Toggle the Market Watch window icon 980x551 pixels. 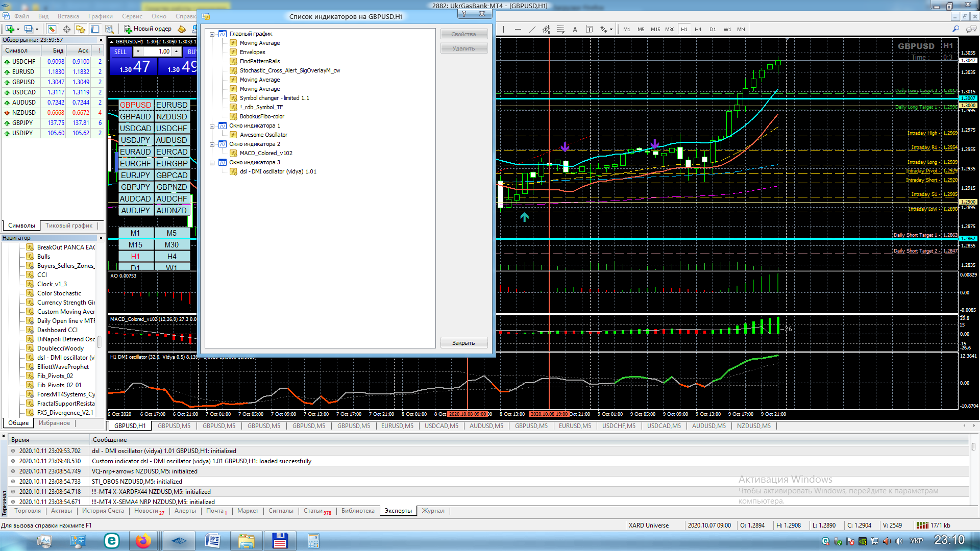[x=52, y=29]
